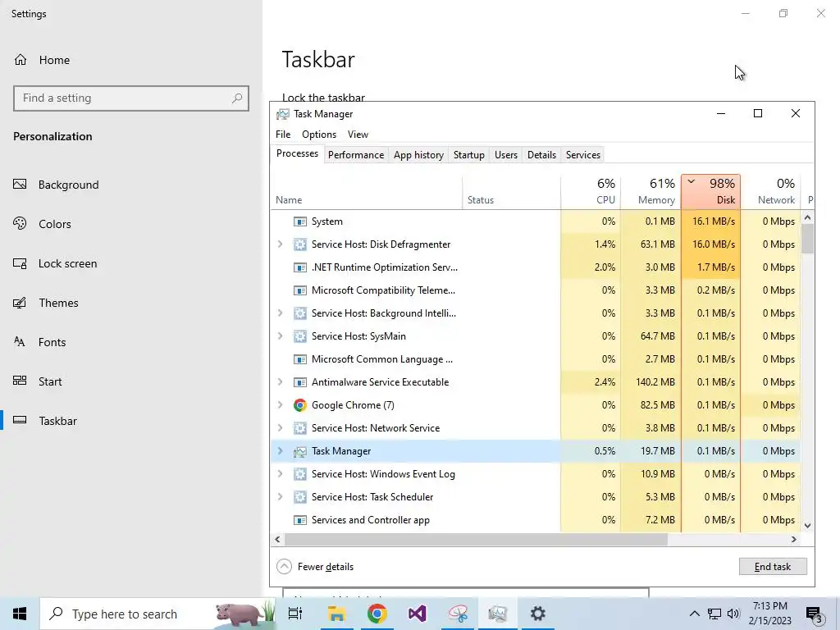Expand the Google Chrome (7) process group
This screenshot has width=840, height=630.
(x=281, y=405)
